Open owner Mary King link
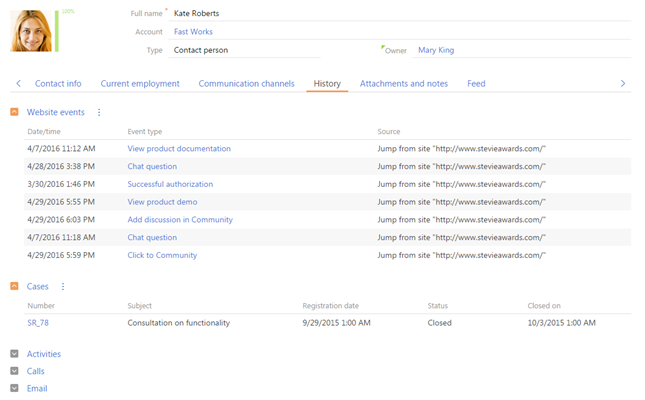645x400 pixels. (436, 50)
